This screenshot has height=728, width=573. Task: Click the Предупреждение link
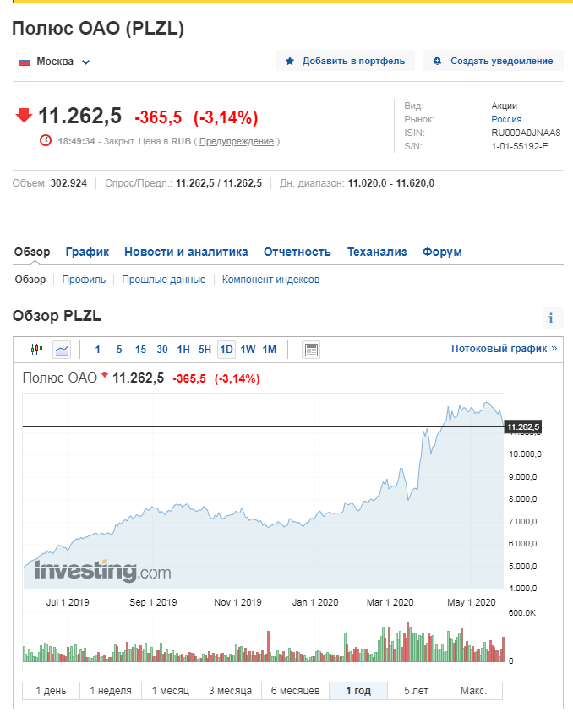coord(237,141)
